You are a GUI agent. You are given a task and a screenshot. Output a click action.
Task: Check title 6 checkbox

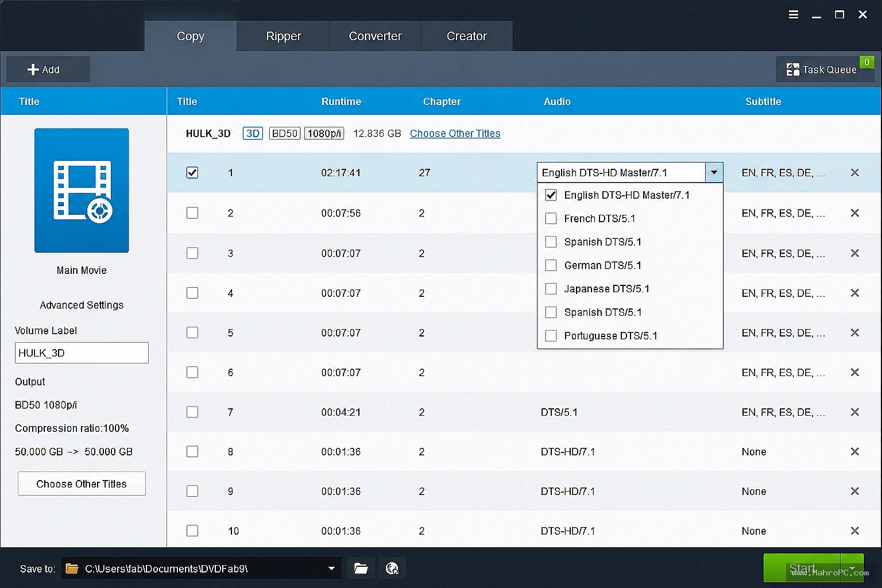pos(192,372)
